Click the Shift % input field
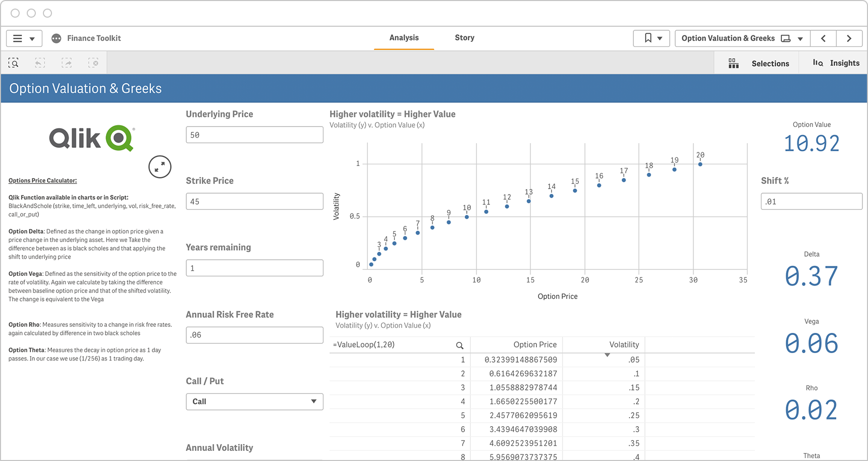 coord(811,201)
